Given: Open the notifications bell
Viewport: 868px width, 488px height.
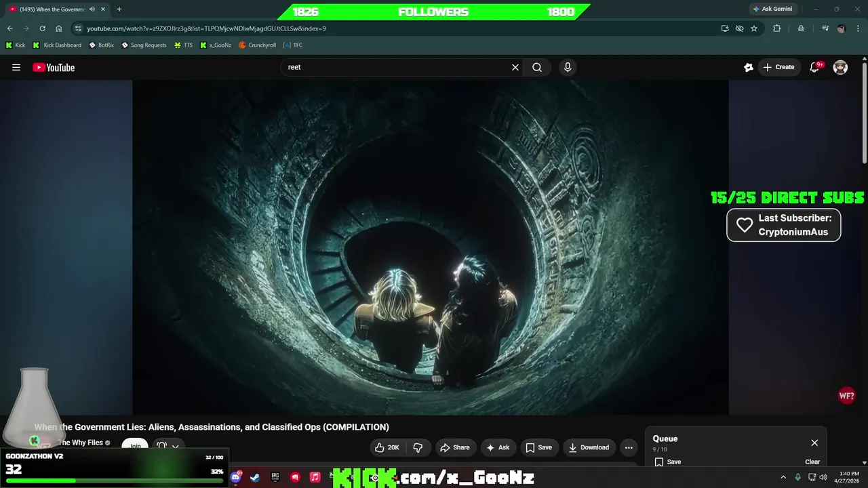Looking at the screenshot, I should point(815,67).
